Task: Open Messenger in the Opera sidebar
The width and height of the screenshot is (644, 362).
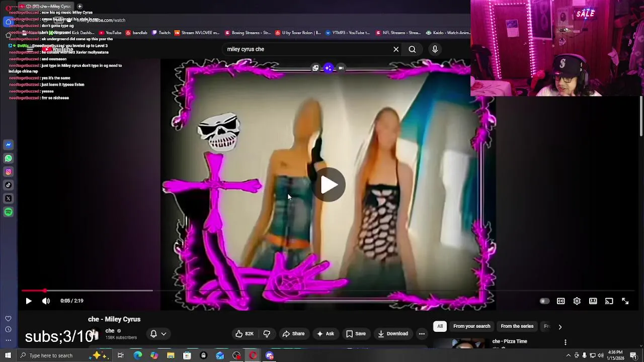Action: click(8, 145)
